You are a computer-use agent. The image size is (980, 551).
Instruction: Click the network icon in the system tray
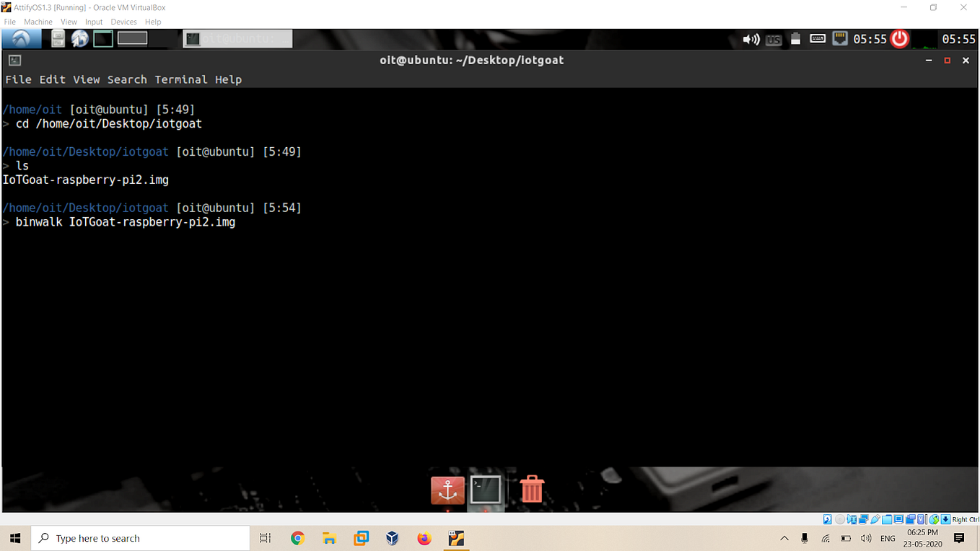pyautogui.click(x=839, y=39)
